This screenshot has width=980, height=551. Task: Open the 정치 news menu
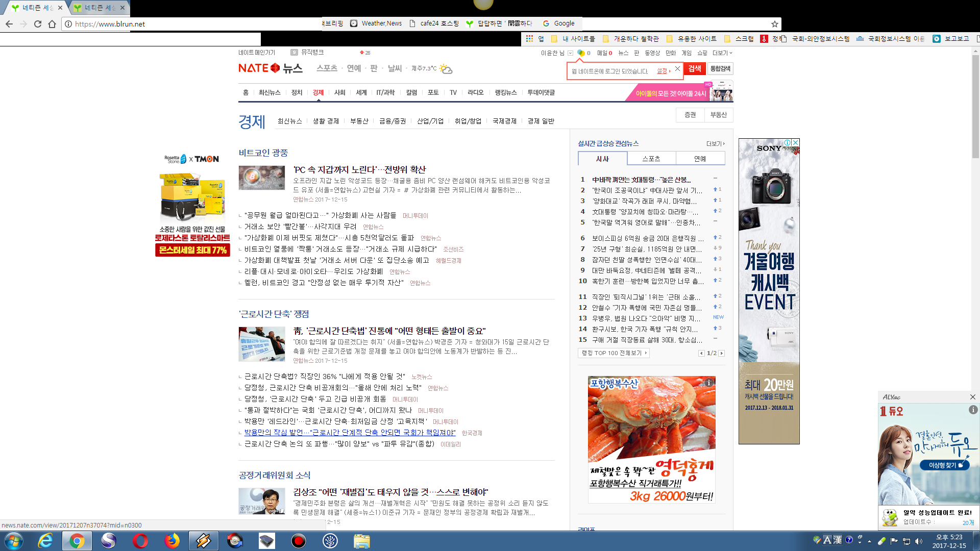point(297,92)
